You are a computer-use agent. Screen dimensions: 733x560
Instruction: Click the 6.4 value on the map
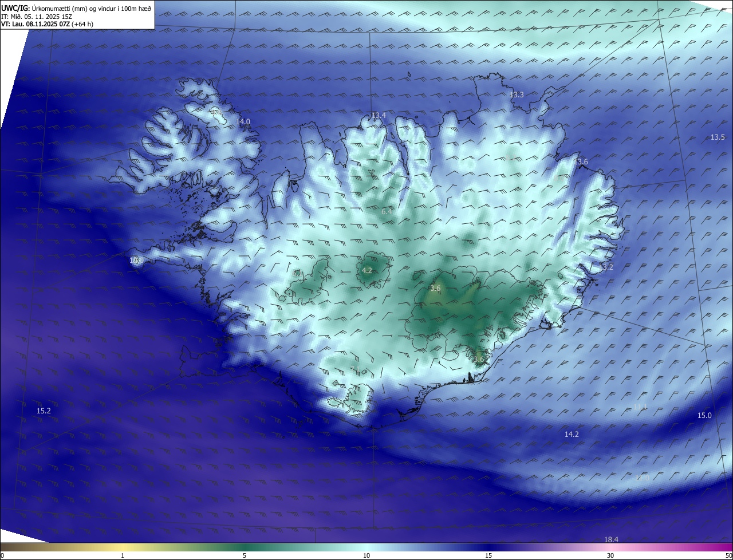click(387, 212)
